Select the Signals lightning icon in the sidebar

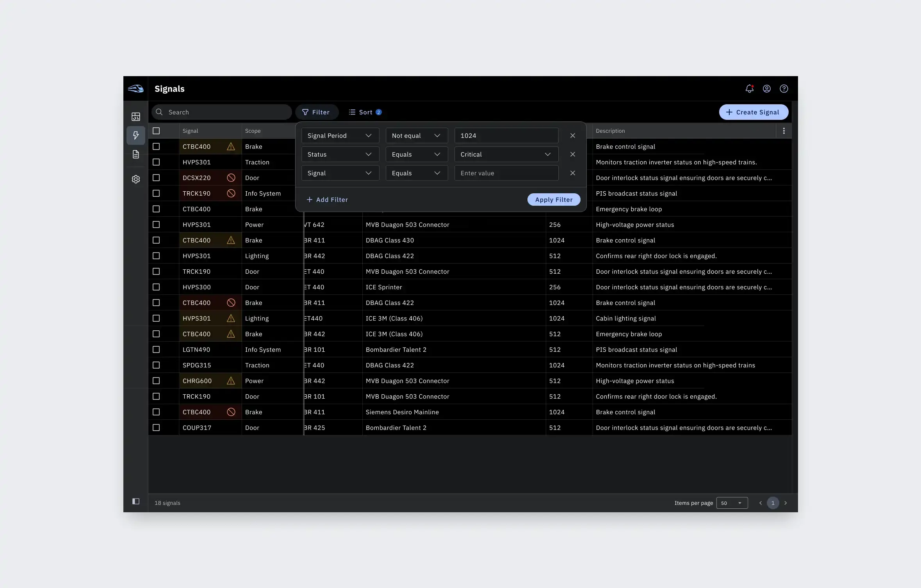pyautogui.click(x=136, y=135)
